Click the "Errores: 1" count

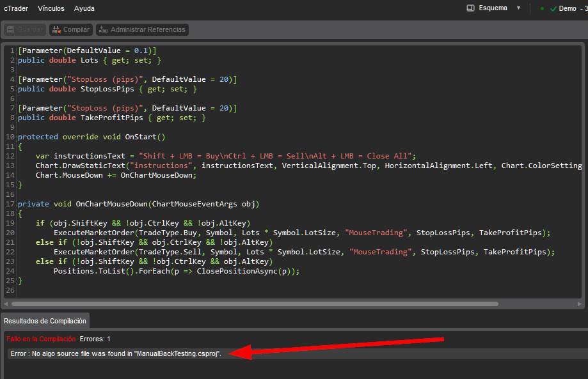pyautogui.click(x=95, y=339)
